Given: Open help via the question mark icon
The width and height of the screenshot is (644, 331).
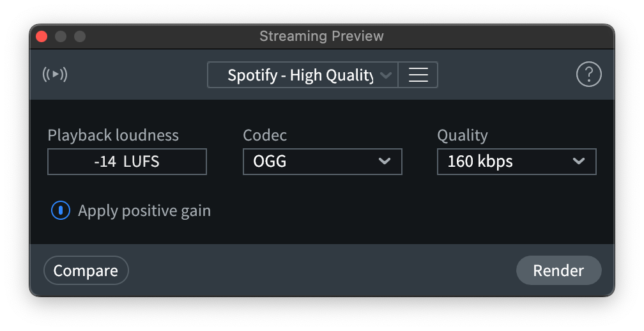Looking at the screenshot, I should 588,75.
